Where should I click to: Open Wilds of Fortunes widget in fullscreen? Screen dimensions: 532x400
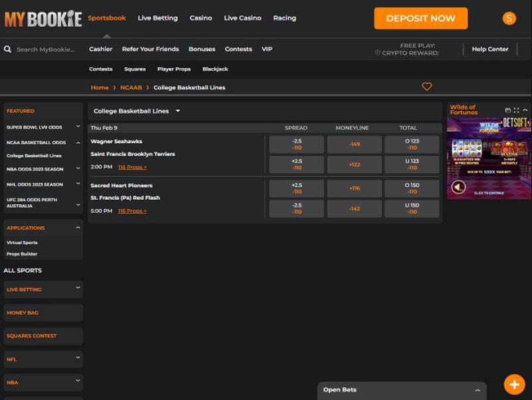tap(517, 110)
